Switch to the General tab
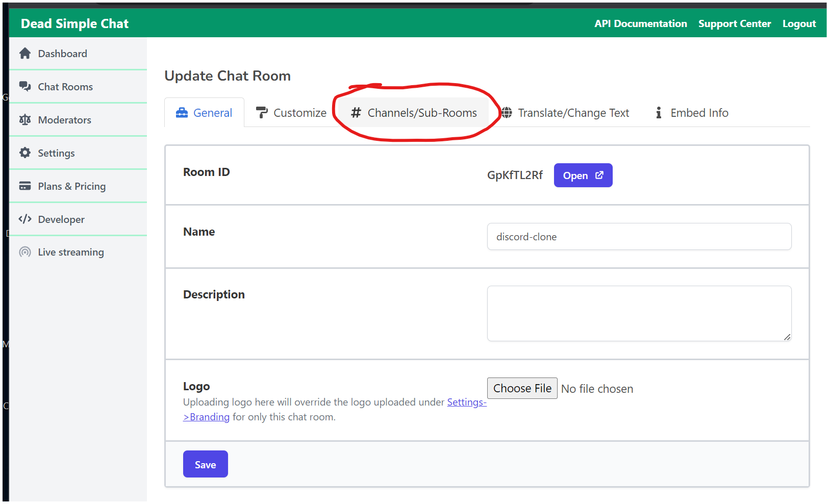829x504 pixels. pos(204,112)
